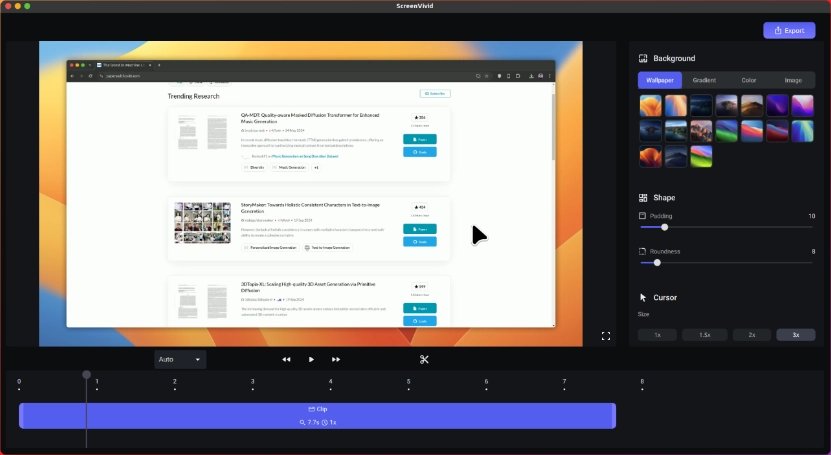
Task: Click the rewind playback button
Action: pos(286,359)
